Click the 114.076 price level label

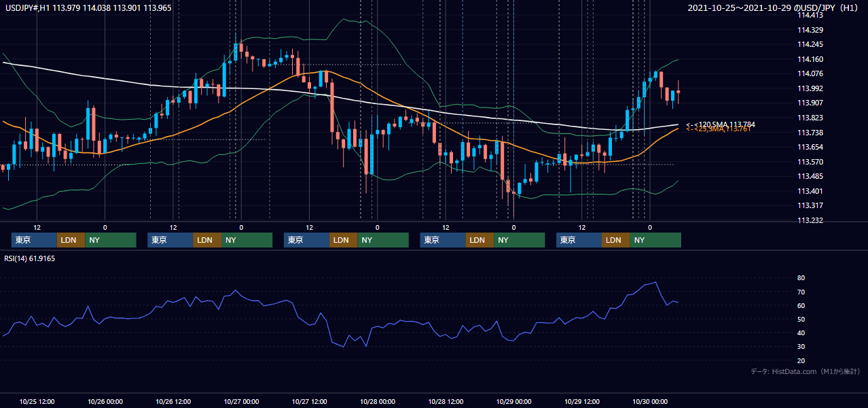click(x=810, y=73)
